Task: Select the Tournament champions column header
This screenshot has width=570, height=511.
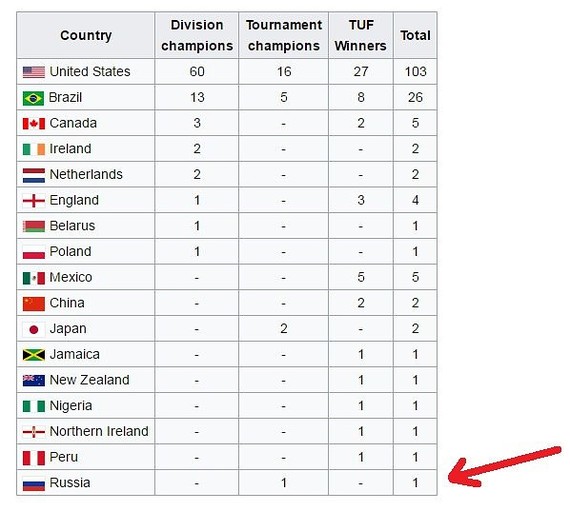Action: [284, 35]
